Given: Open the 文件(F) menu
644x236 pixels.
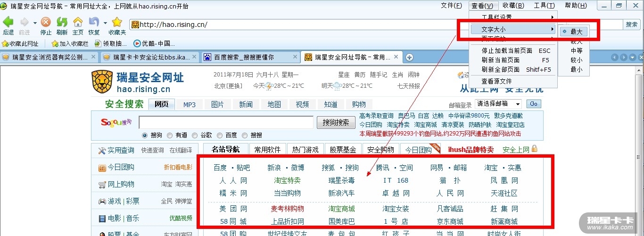Looking at the screenshot, I should click(451, 6).
